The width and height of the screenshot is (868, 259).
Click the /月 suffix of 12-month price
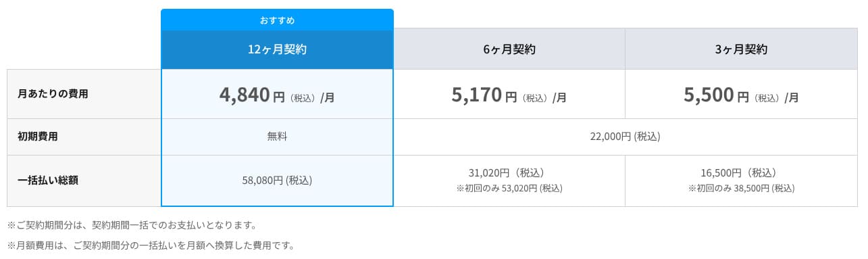click(327, 97)
